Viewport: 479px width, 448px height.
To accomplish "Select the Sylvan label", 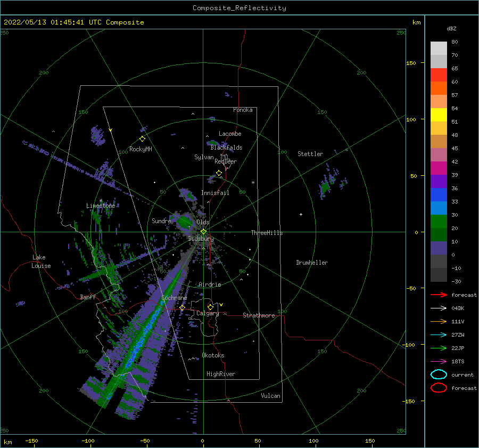I will tap(204, 157).
